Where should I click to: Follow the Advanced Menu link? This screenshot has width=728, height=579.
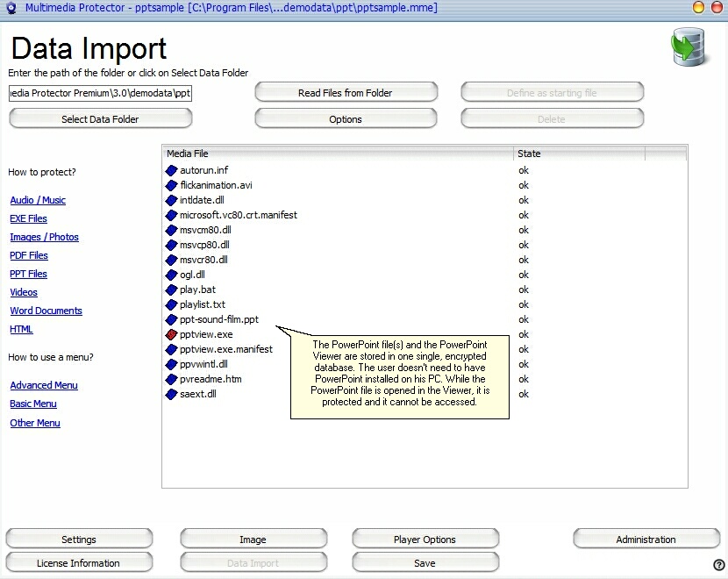(x=44, y=385)
